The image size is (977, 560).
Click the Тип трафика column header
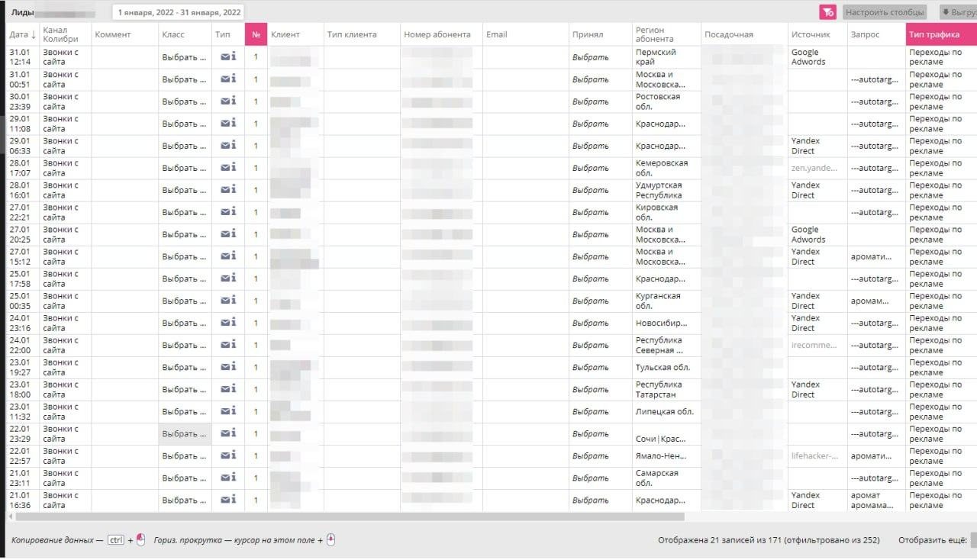941,34
